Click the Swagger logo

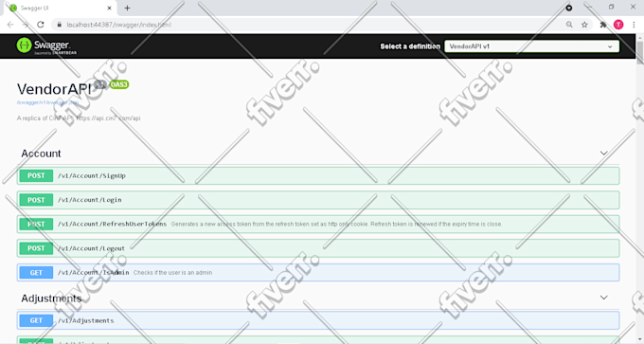[x=46, y=46]
